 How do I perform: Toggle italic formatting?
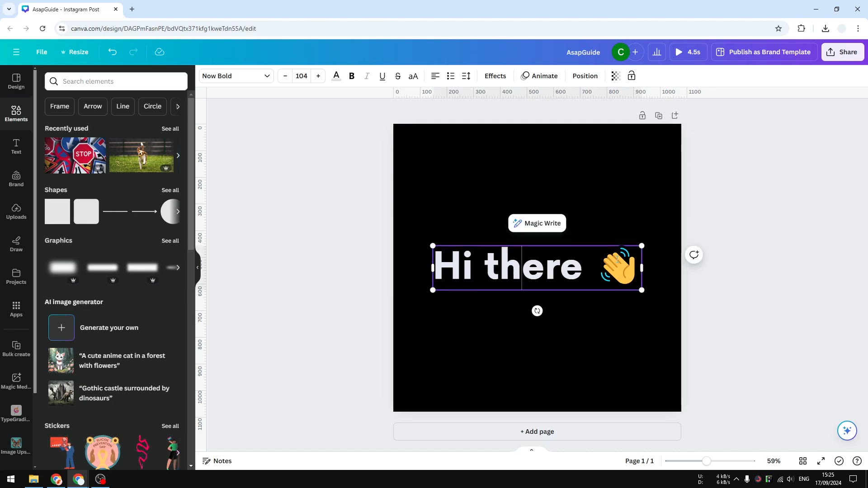point(367,76)
